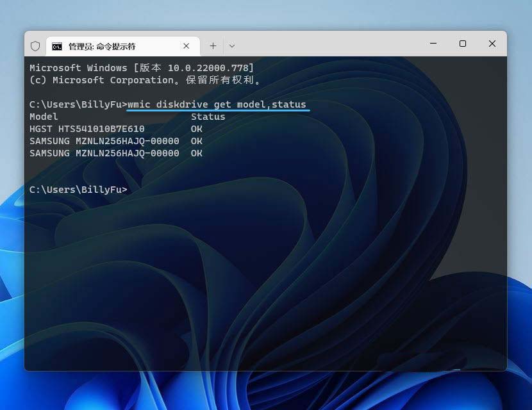Click the Microsoft Corporation copyright line
This screenshot has height=410, width=532.
(x=145, y=80)
